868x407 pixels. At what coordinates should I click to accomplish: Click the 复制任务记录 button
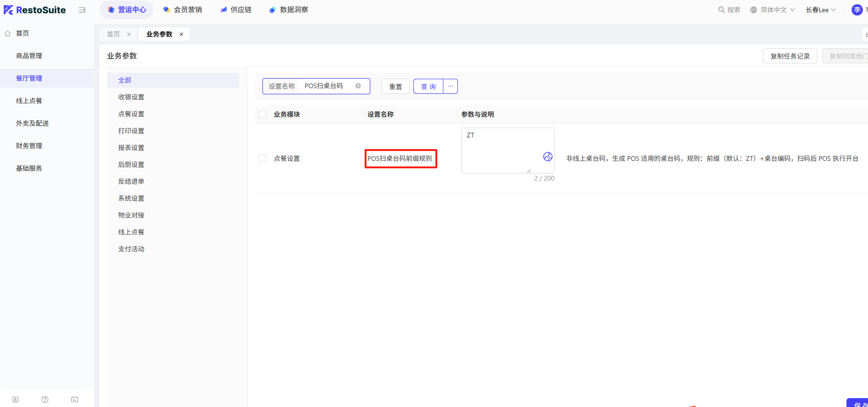coord(790,56)
